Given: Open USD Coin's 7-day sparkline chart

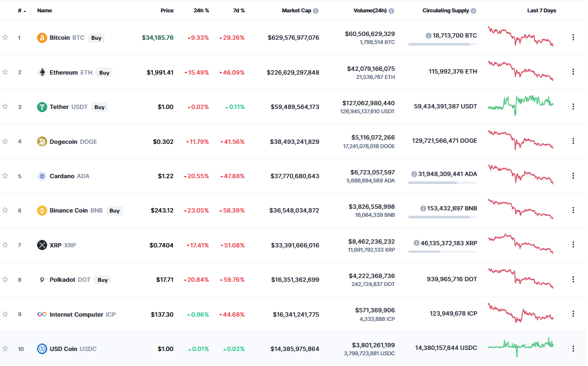Looking at the screenshot, I should (520, 347).
